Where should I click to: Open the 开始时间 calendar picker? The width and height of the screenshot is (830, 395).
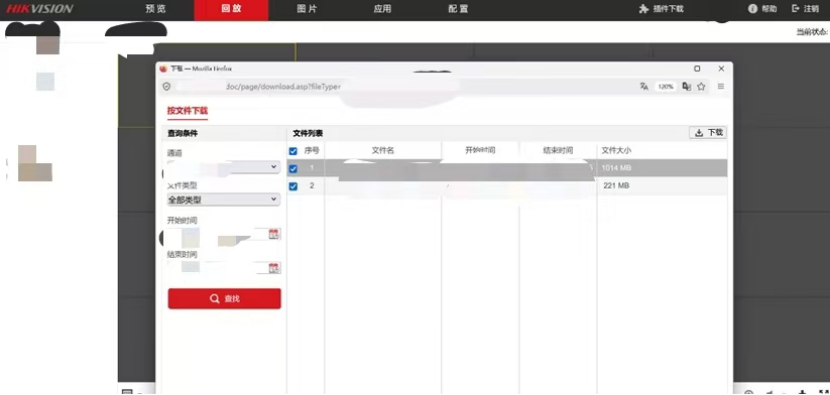[x=274, y=234]
